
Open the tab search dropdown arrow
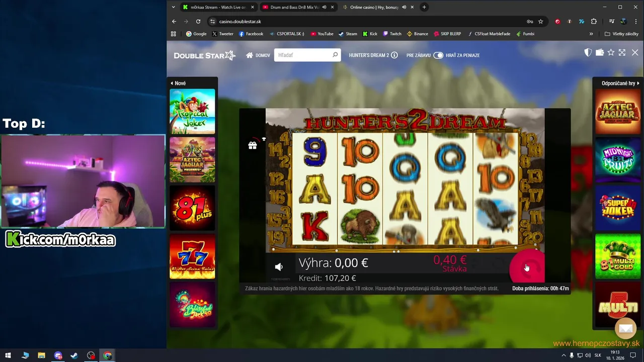173,7
